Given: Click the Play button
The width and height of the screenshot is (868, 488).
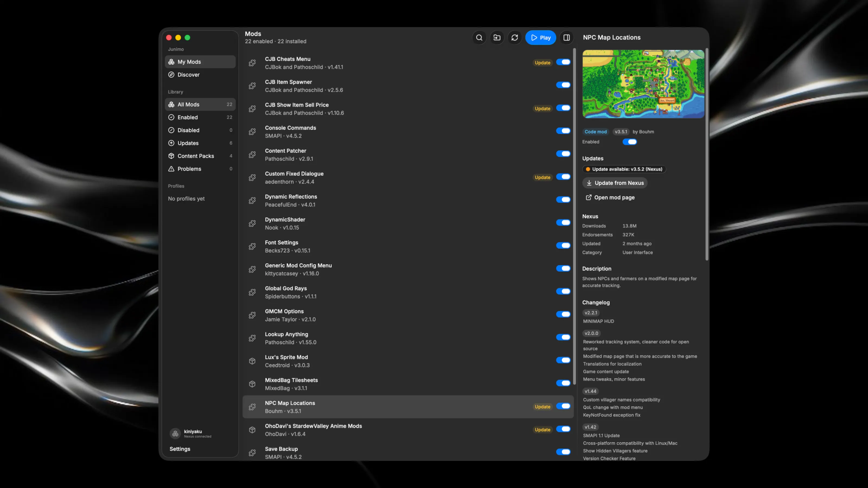Looking at the screenshot, I should click(541, 38).
